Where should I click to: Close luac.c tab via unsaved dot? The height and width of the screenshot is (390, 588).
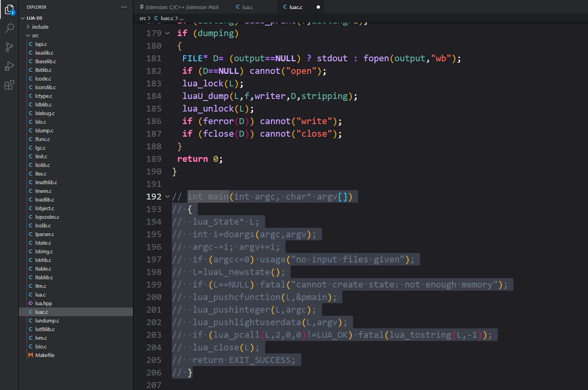(x=318, y=7)
